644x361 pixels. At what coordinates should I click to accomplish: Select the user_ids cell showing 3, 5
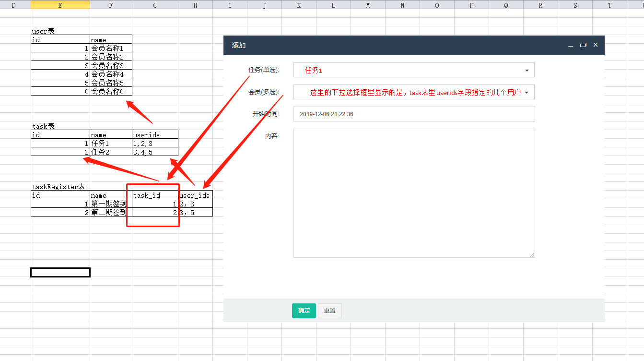tap(195, 212)
